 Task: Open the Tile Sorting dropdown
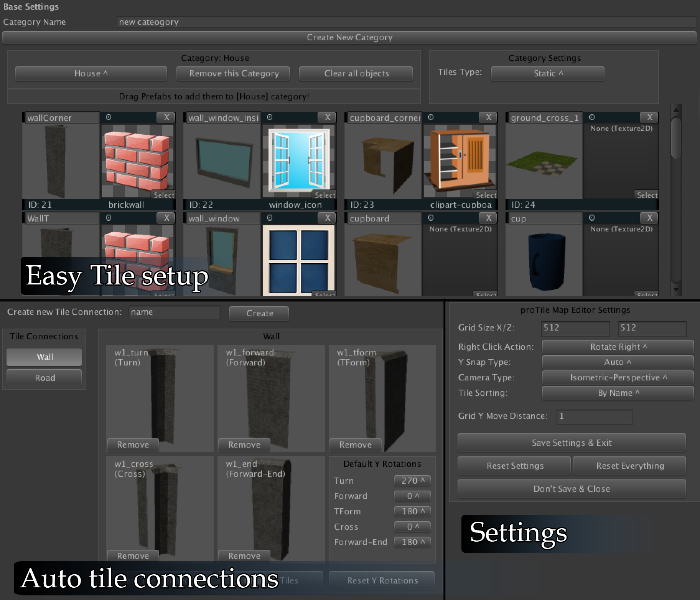[618, 393]
